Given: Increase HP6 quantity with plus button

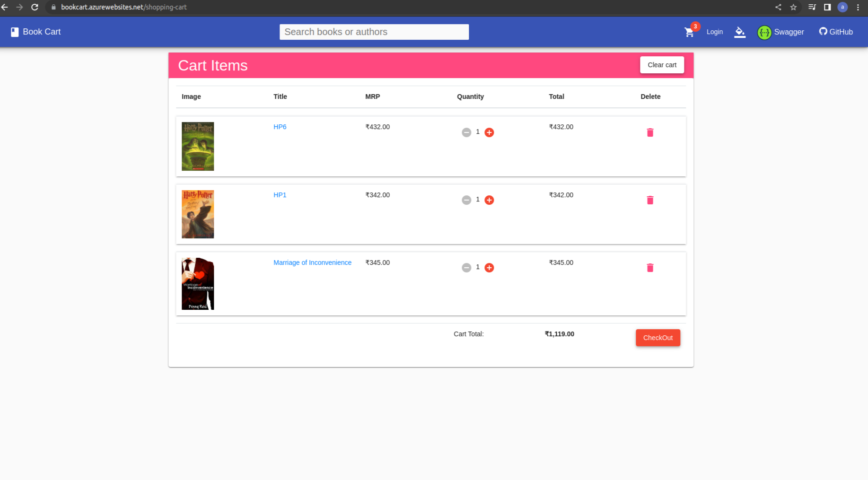Looking at the screenshot, I should (489, 132).
